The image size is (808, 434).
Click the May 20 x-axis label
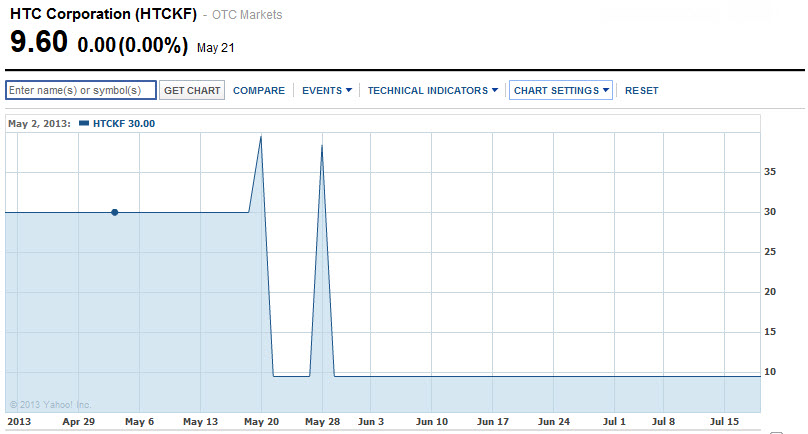261,422
